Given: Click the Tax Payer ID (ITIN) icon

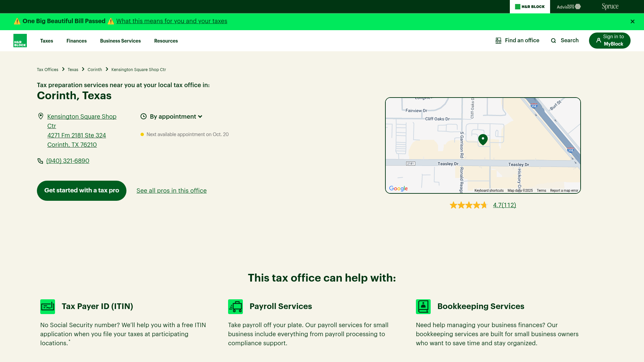Looking at the screenshot, I should (x=48, y=306).
